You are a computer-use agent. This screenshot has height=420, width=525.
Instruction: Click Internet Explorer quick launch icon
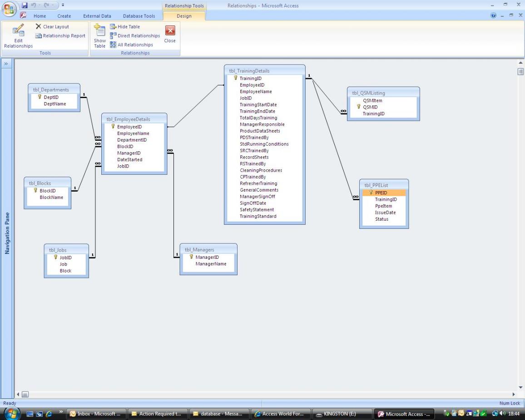[49, 414]
